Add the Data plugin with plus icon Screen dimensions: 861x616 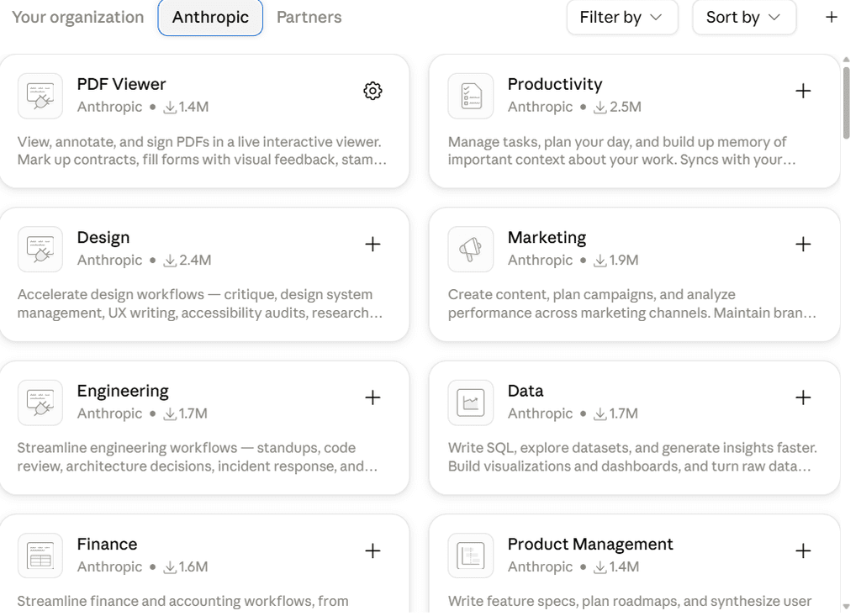(x=803, y=397)
